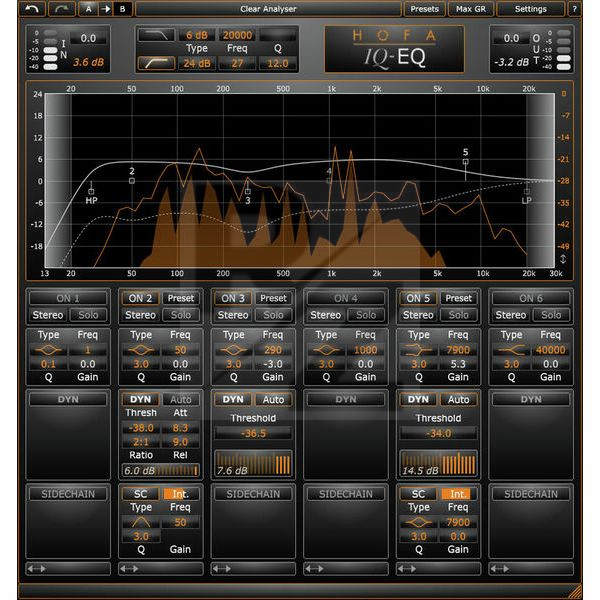This screenshot has width=600, height=600.
Task: Enable band ON 4
Action: pyautogui.click(x=346, y=298)
